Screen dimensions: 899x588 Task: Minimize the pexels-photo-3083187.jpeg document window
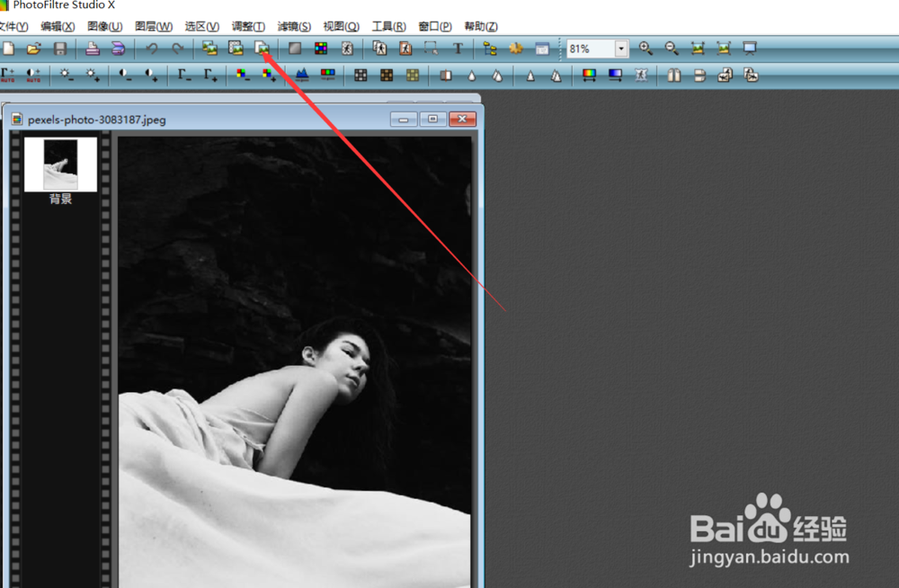[404, 119]
